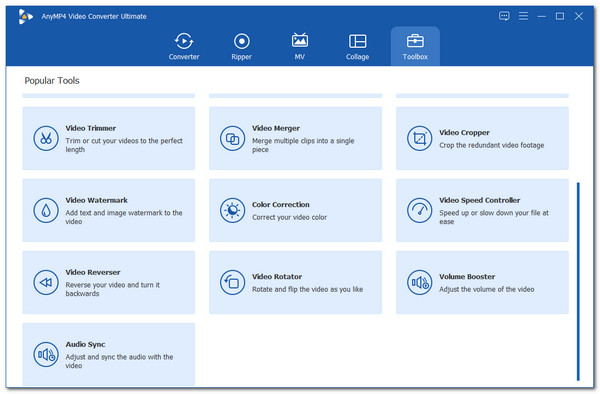The image size is (600, 394).
Task: Open the Video Speed Controller title
Action: tap(479, 200)
